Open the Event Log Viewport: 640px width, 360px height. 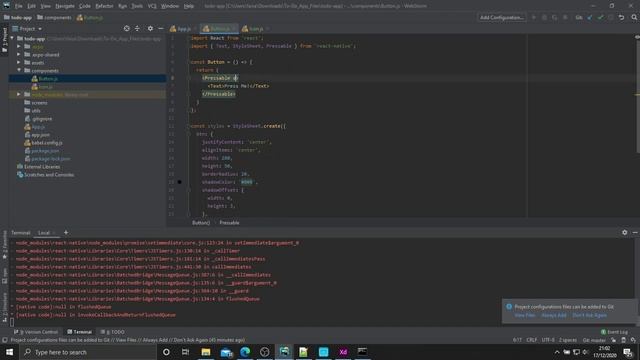(615, 332)
